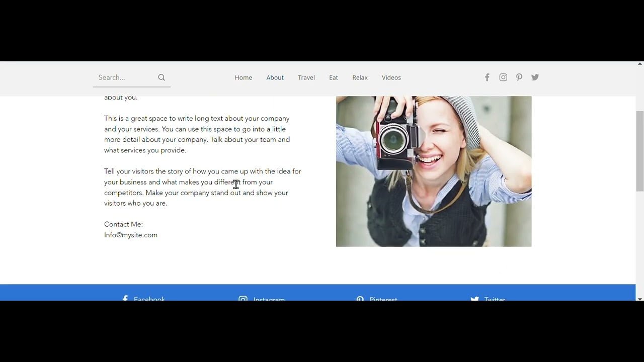Click Instagram icon in the blue footer
Viewport: 644px width, 362px height.
(243, 299)
